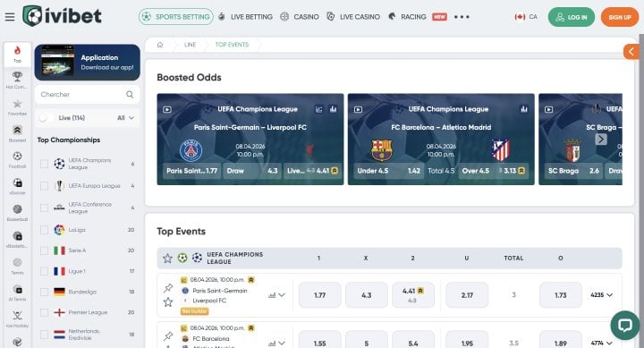644x348 pixels.
Task: Check the Netherlands Eredivisie checkbox
Action: 44,335
